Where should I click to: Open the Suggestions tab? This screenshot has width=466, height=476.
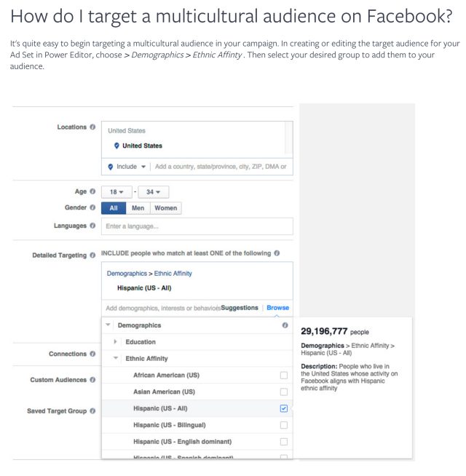click(x=240, y=308)
